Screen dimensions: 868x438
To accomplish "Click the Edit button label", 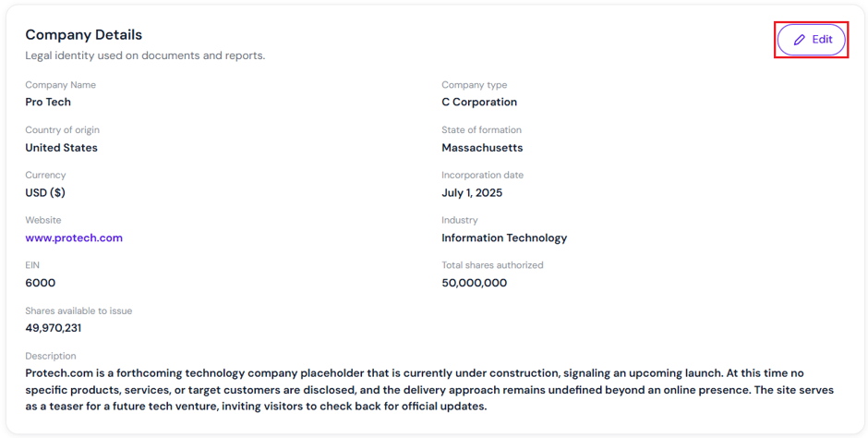I will (822, 40).
